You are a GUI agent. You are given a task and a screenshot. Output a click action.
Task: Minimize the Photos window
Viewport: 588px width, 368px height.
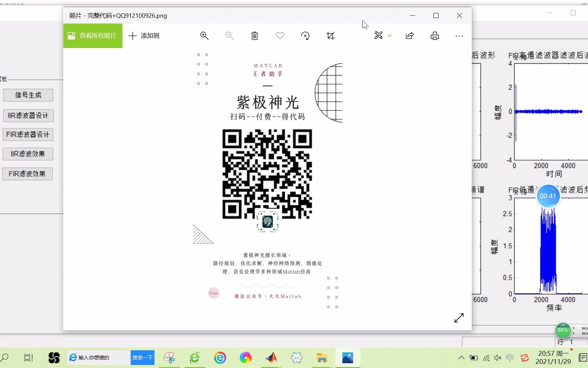coord(412,16)
